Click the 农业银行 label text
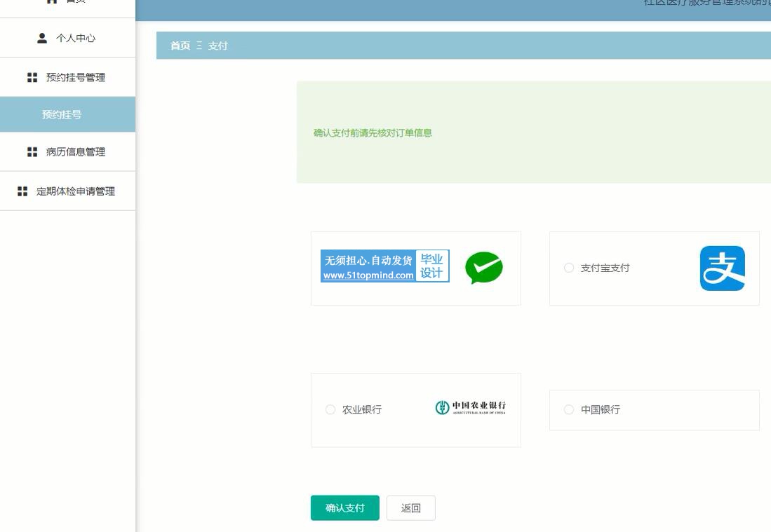The image size is (771, 532). point(362,409)
